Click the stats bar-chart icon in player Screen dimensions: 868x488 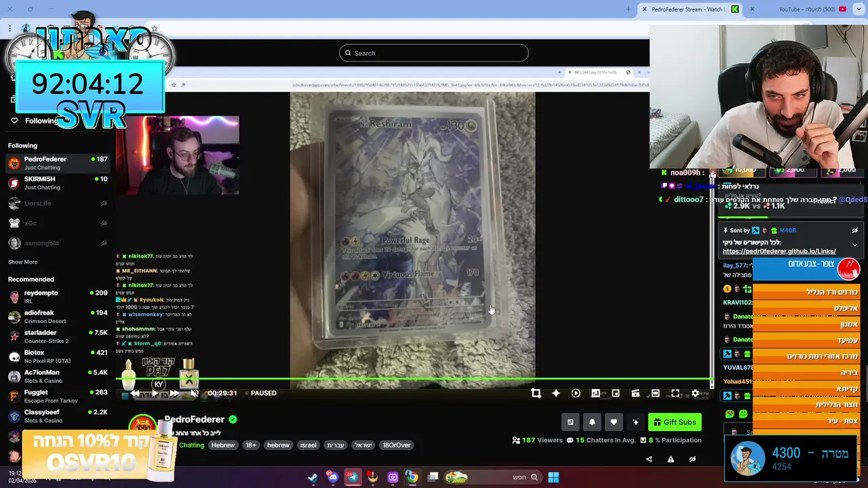point(595,393)
